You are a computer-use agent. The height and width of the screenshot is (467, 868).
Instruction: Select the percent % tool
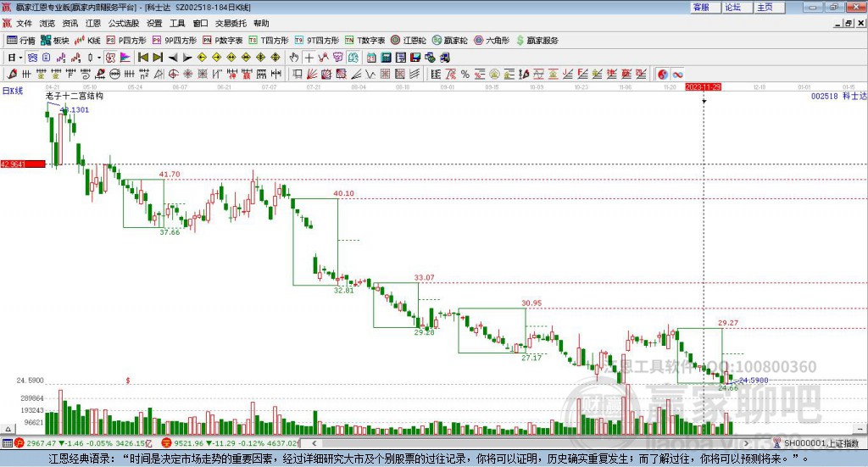coord(465,74)
